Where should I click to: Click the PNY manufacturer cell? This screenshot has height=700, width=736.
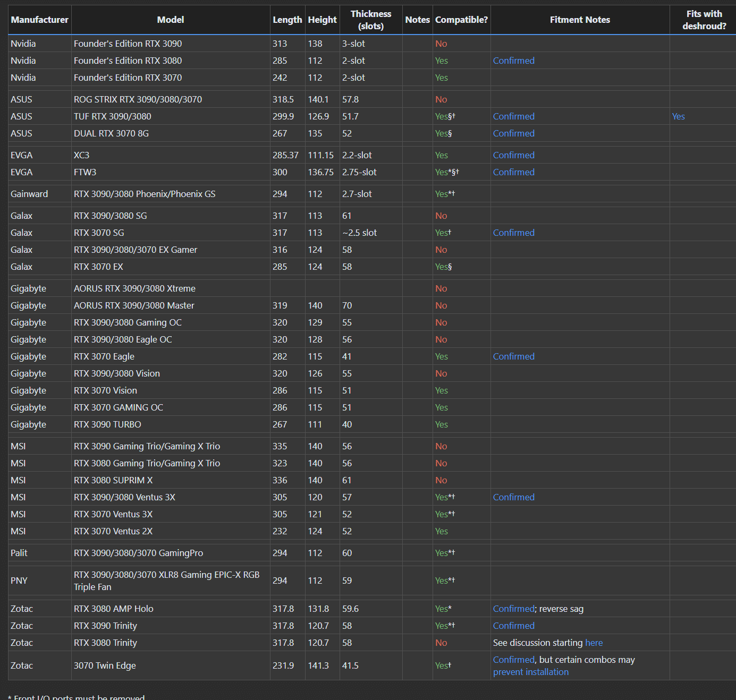40,581
